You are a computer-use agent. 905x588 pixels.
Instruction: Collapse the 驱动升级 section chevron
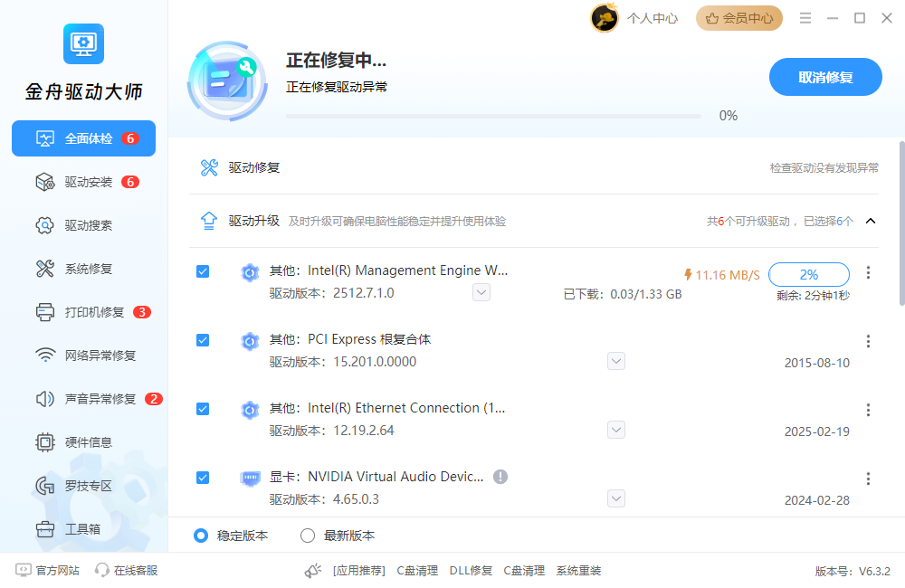871,221
